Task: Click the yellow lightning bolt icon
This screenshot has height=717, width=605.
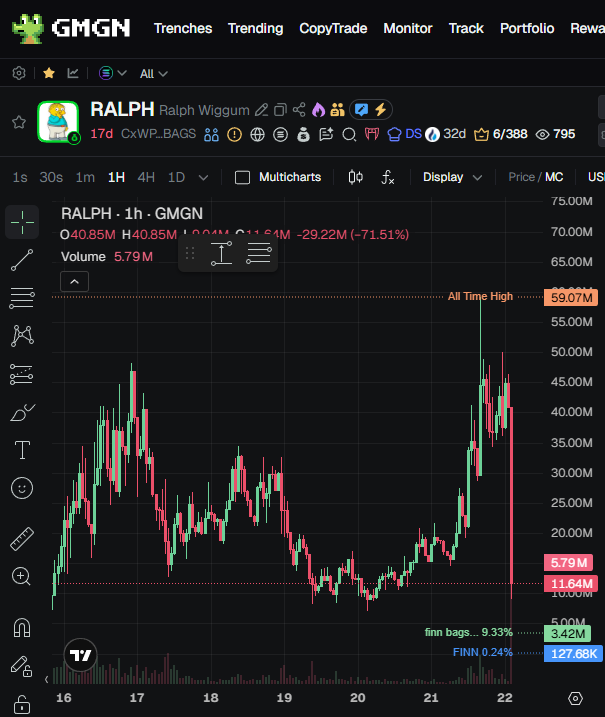Action: (380, 110)
